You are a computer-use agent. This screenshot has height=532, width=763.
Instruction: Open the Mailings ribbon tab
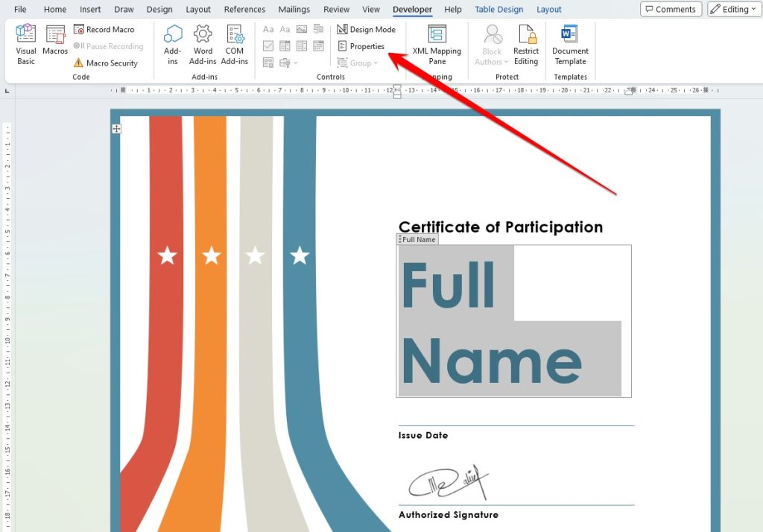(294, 9)
